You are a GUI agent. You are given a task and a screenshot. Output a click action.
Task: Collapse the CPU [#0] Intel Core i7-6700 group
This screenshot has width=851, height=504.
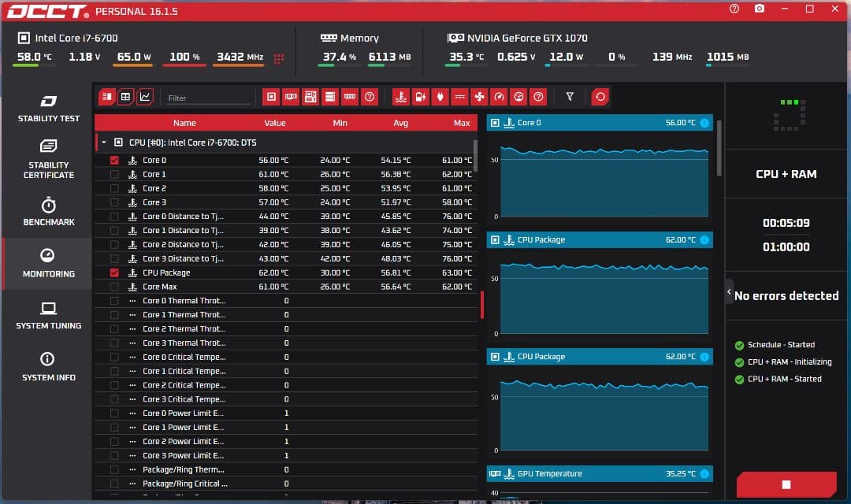point(104,143)
